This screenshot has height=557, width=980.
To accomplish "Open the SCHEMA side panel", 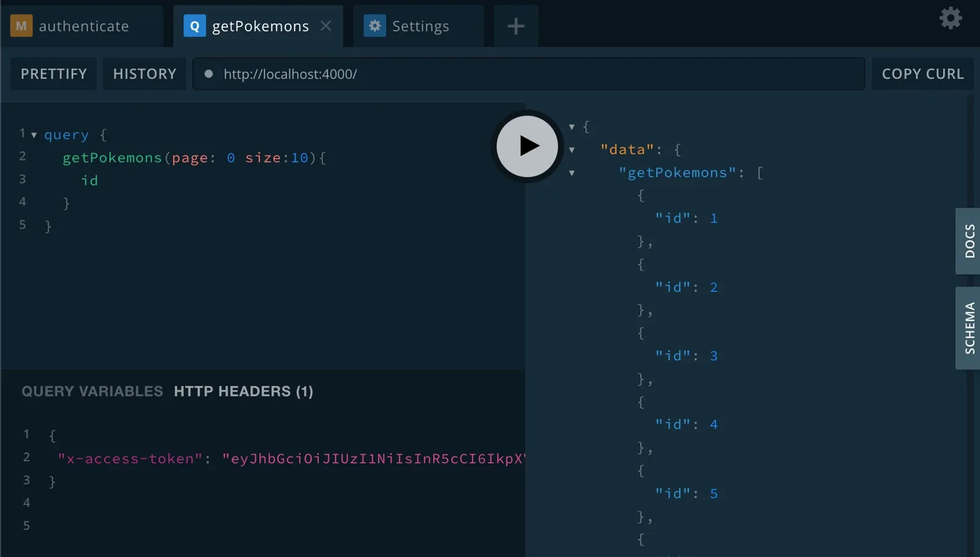I will tap(968, 328).
